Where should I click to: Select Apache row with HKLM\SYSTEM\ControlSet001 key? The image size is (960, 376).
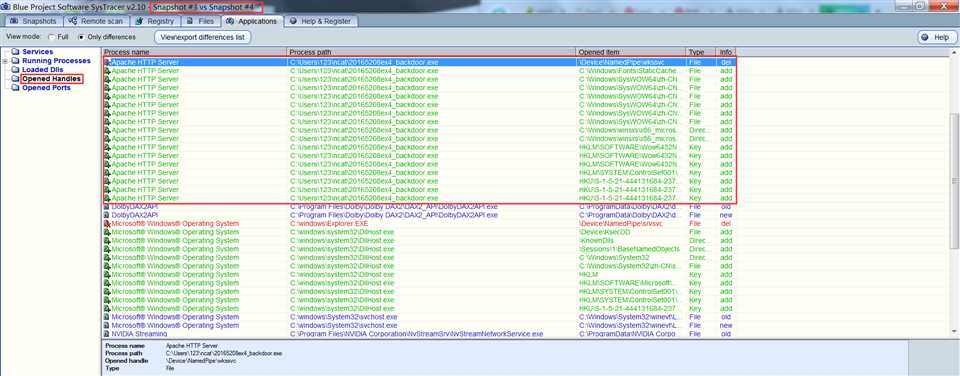point(419,173)
